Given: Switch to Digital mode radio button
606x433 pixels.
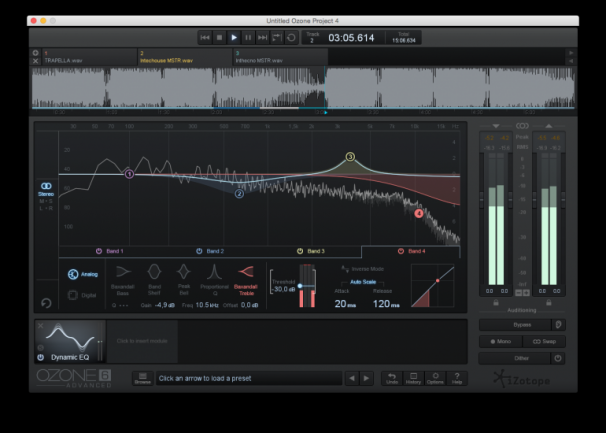Looking at the screenshot, I should [73, 295].
